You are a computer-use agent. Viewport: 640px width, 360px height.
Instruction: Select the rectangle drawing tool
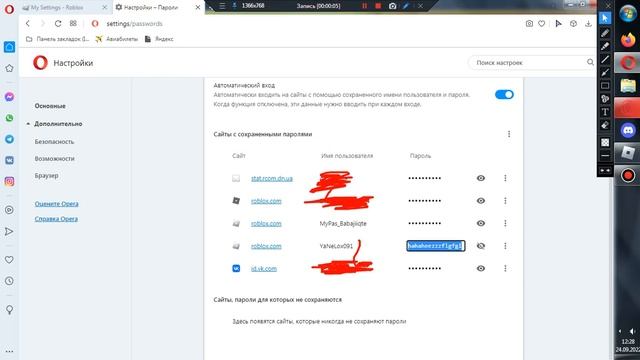tap(605, 85)
